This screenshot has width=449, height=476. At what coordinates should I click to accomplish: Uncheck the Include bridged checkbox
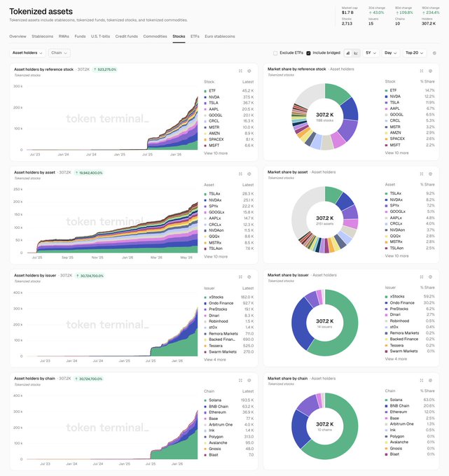click(x=308, y=53)
